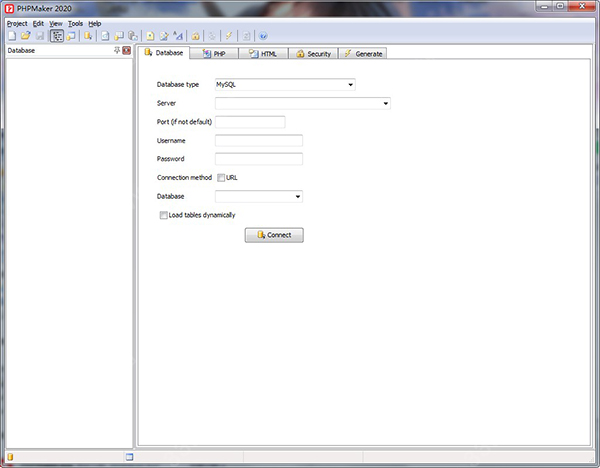Open the View menu

point(56,23)
